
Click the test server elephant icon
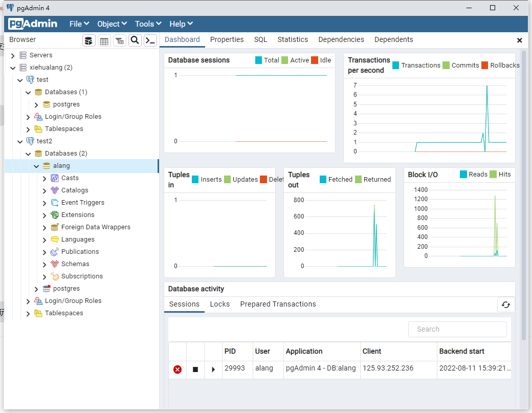click(30, 80)
